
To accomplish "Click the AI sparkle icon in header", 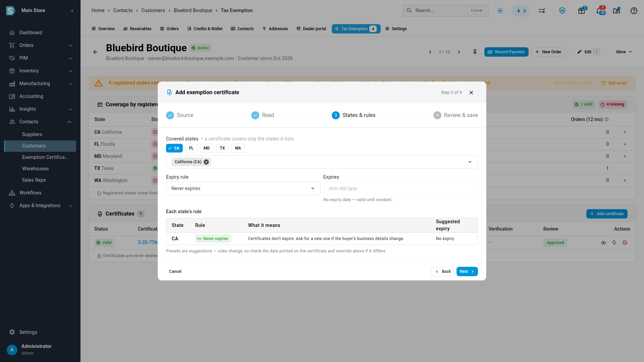I will tap(500, 11).
